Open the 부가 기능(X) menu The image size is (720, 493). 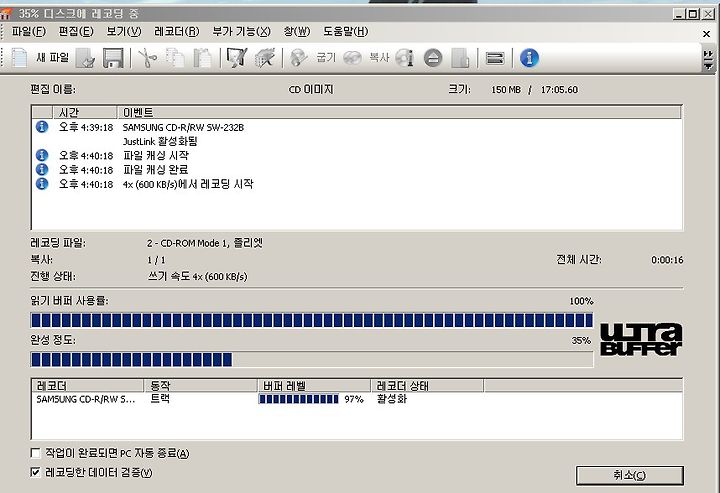point(242,31)
